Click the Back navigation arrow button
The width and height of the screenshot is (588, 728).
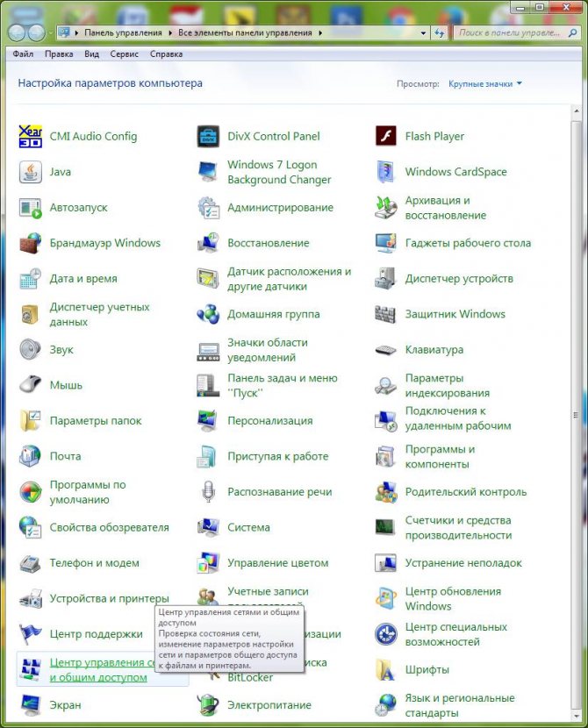coord(17,33)
